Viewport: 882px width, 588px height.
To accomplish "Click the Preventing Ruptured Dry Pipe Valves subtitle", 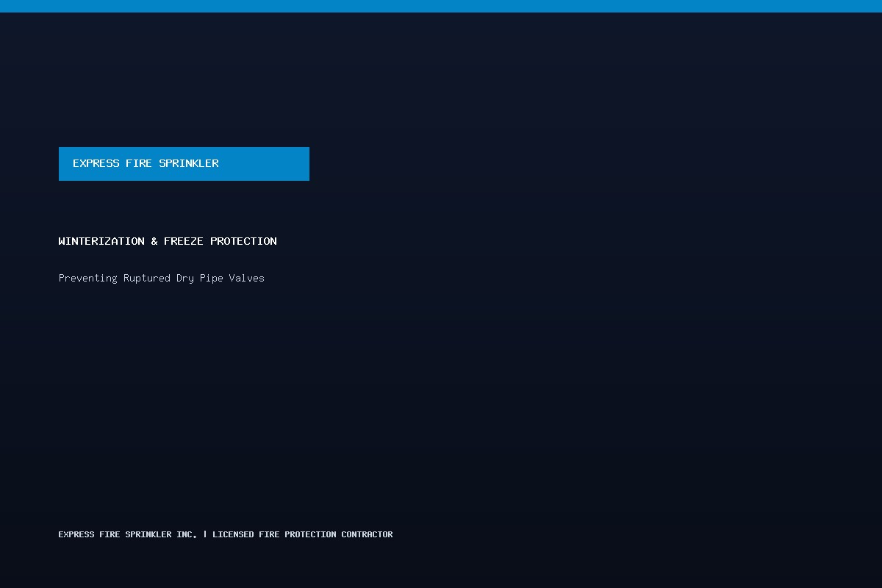I will 162,278.
